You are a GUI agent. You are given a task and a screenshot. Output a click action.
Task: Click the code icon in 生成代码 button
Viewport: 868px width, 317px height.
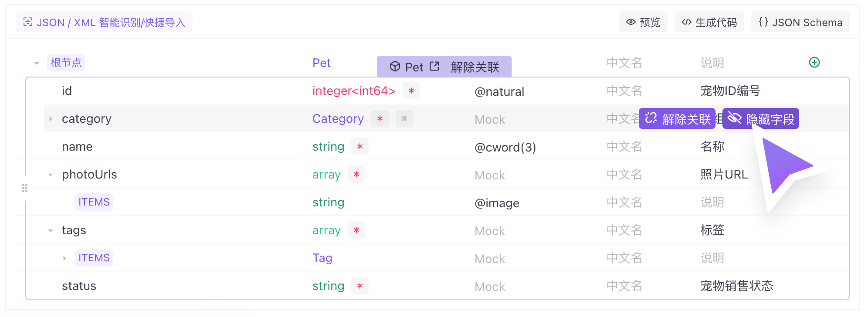pyautogui.click(x=686, y=22)
